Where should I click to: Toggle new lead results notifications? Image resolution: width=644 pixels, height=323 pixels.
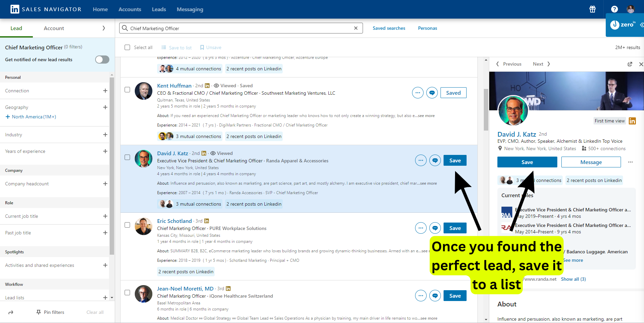pos(102,60)
